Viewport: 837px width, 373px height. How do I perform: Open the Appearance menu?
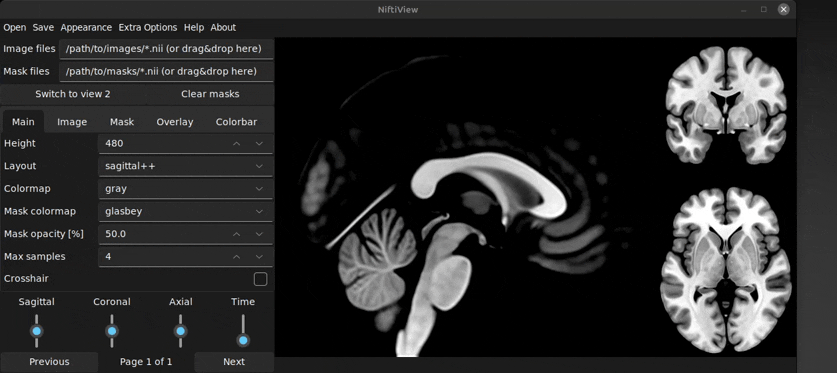(x=86, y=27)
